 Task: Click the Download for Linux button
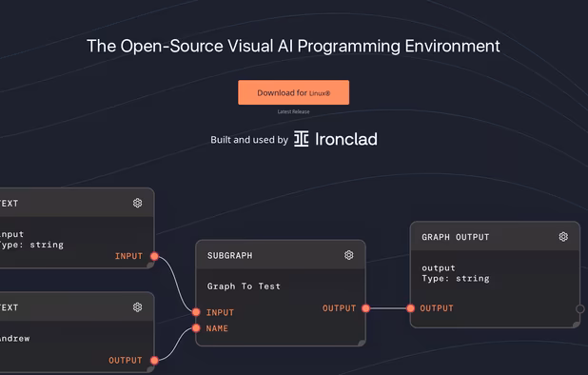pos(293,92)
